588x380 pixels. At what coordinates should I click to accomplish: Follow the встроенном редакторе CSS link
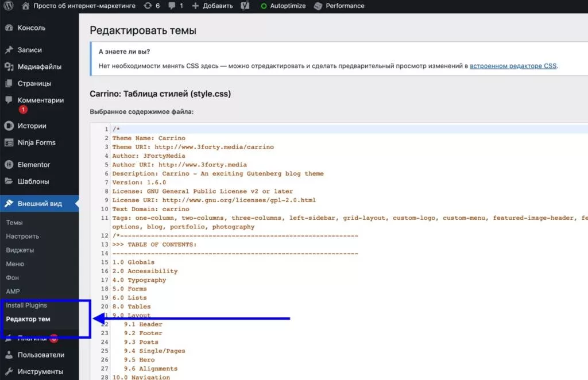click(513, 66)
